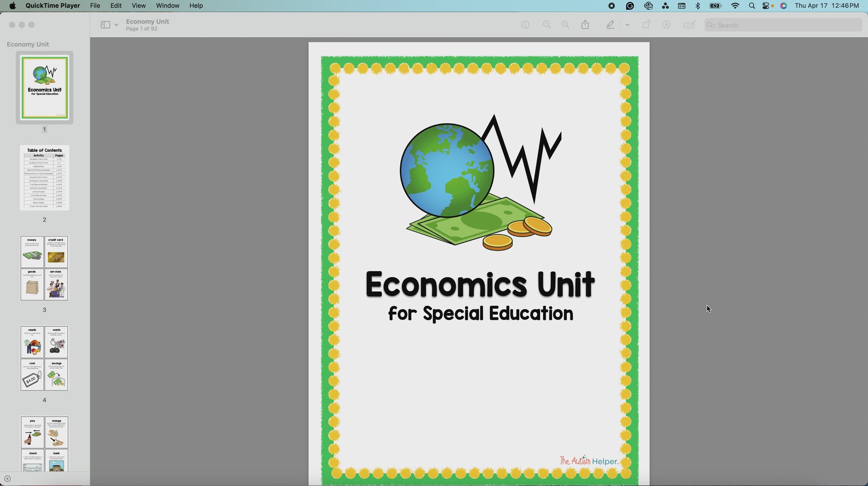
Task: Open page 4 needs and wants thumbnail
Action: pyautogui.click(x=44, y=358)
